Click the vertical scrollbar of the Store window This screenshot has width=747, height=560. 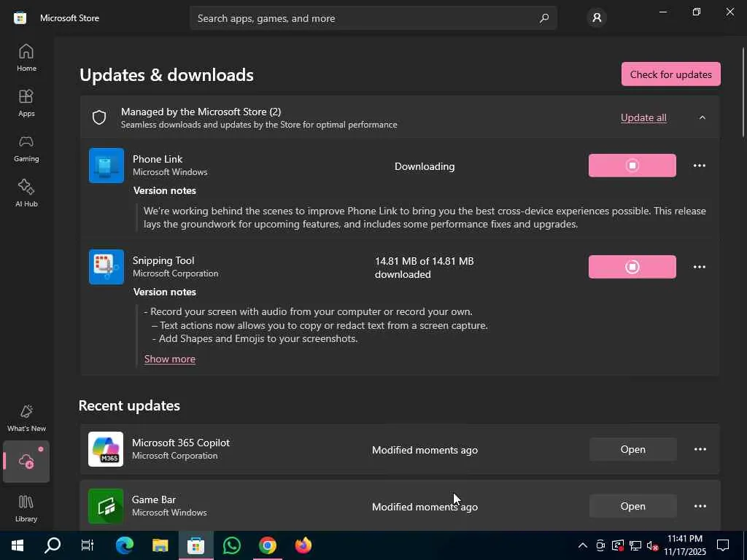coord(743,93)
